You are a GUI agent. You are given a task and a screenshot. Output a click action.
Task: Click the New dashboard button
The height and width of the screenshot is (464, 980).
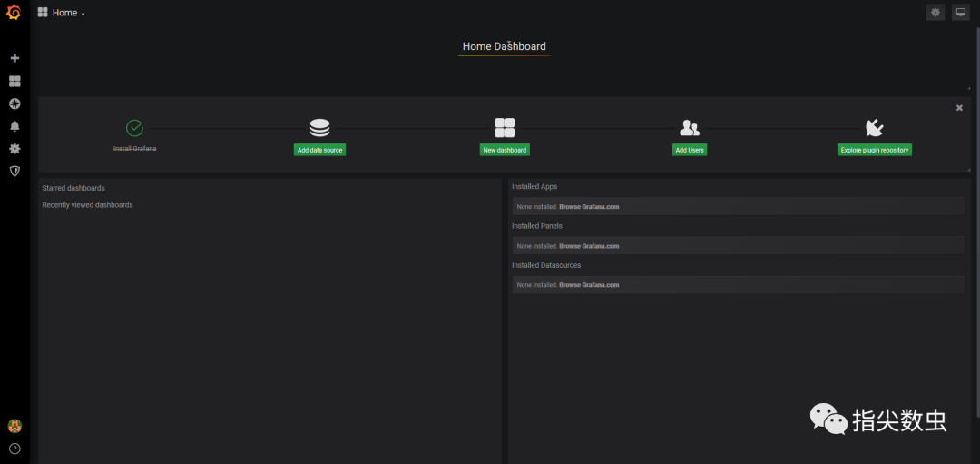coord(505,150)
